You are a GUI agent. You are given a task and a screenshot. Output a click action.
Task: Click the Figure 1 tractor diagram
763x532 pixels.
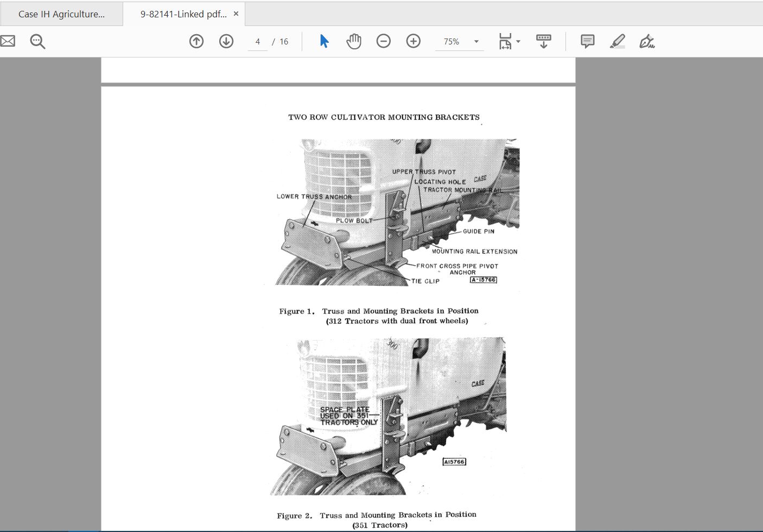click(397, 211)
